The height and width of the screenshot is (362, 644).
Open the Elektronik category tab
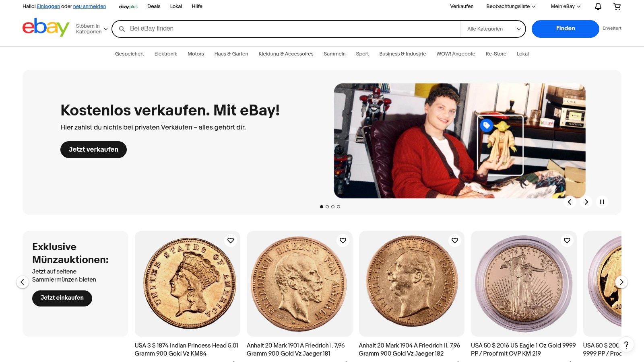tap(166, 54)
